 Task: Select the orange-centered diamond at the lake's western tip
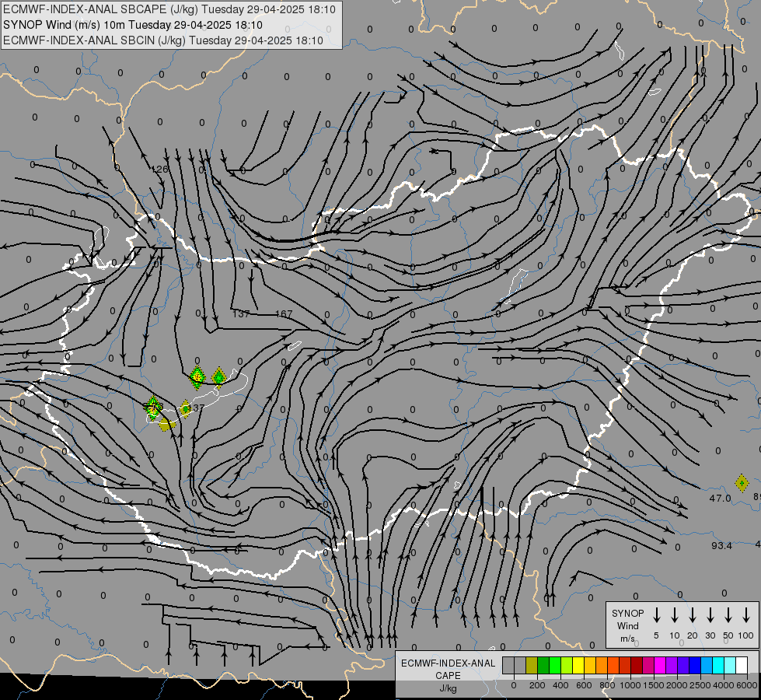tap(153, 407)
